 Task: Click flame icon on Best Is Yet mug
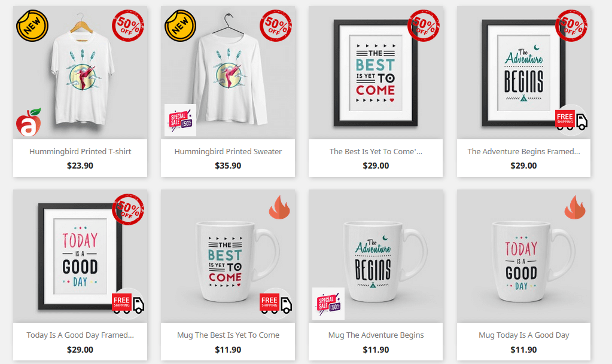pyautogui.click(x=279, y=207)
